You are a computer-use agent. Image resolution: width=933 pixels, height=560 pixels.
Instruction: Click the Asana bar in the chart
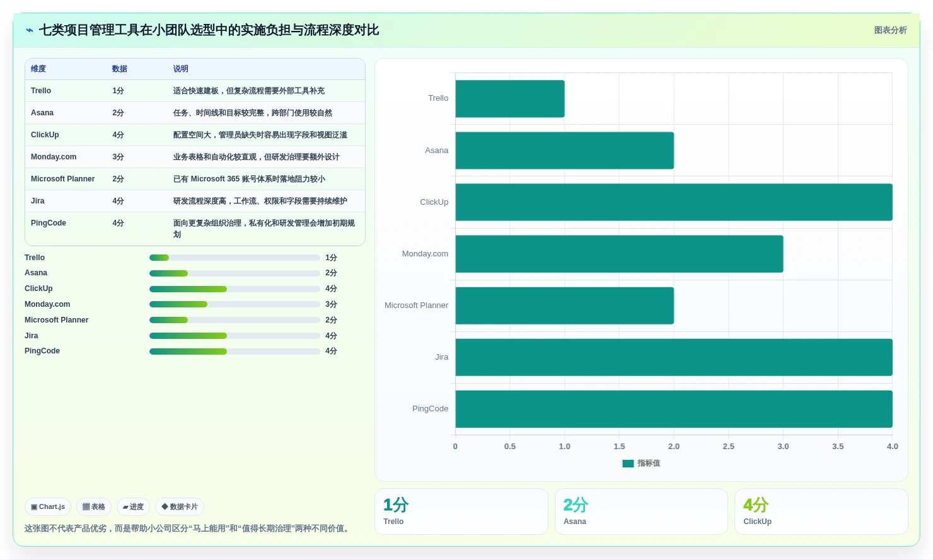(565, 151)
